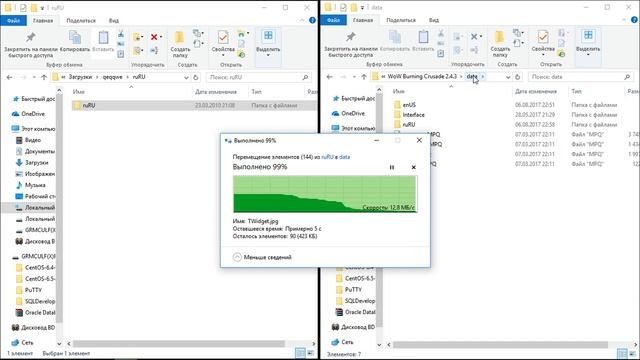
Task: Switch to Поделиться tab in ruRU window
Action: coord(81,20)
